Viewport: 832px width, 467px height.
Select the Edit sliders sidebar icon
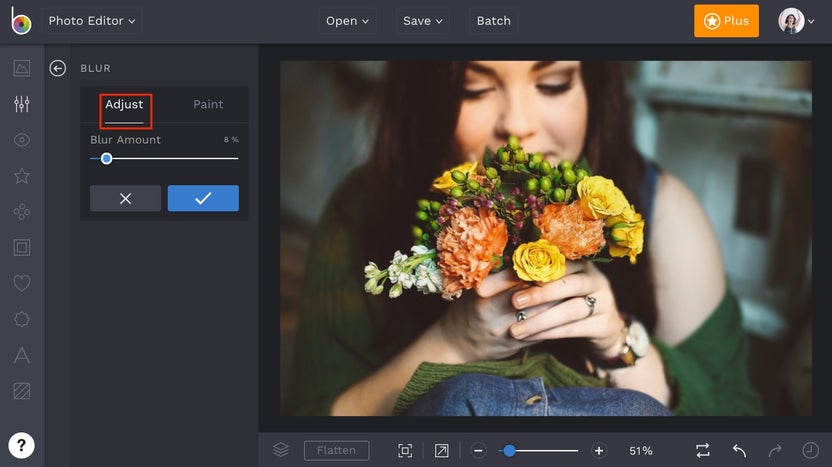click(x=22, y=104)
